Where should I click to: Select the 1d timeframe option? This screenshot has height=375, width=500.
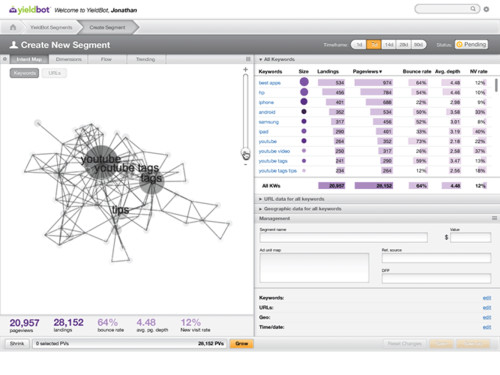point(359,45)
